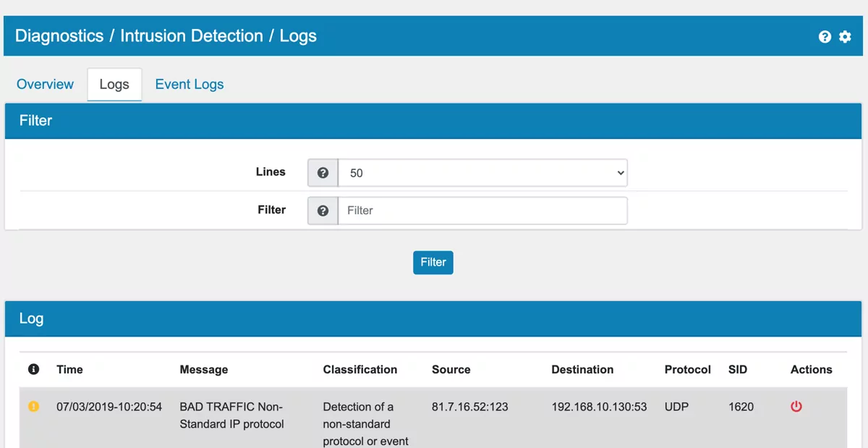Click the Actions column power button for SID 1620
The height and width of the screenshot is (448, 868).
[x=796, y=406]
